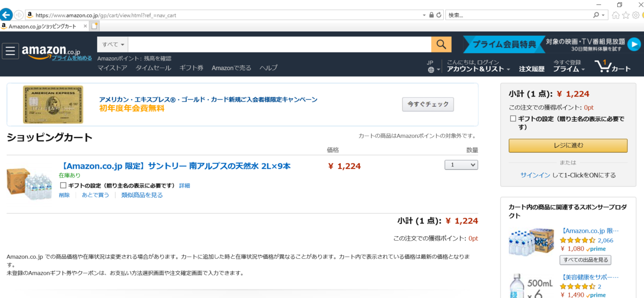Open sponsored 【Amazon.co.jp 限… product link
This screenshot has width=644, height=298.
(x=590, y=230)
